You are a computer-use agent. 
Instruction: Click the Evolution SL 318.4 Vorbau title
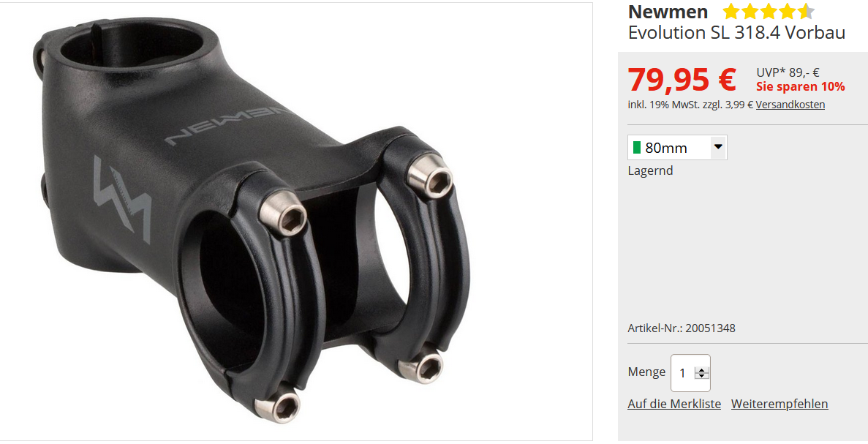736,33
